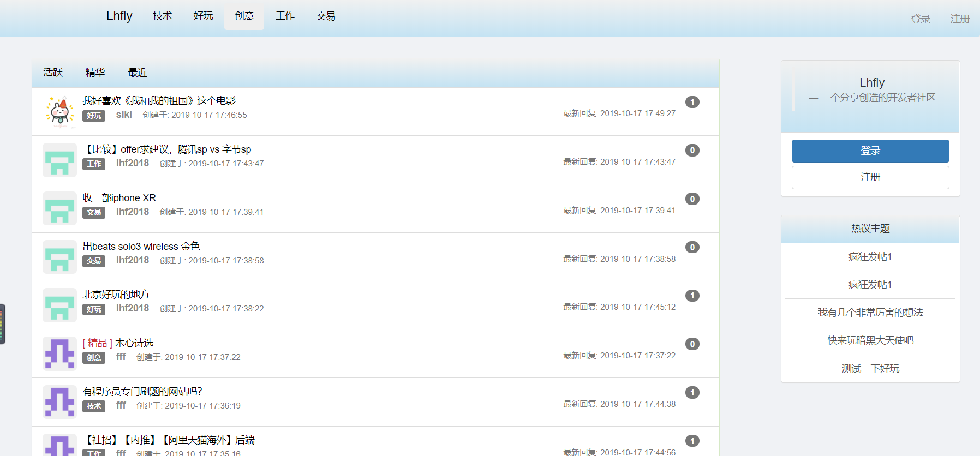Open author siki's profile
The image size is (980, 456).
pyautogui.click(x=124, y=115)
